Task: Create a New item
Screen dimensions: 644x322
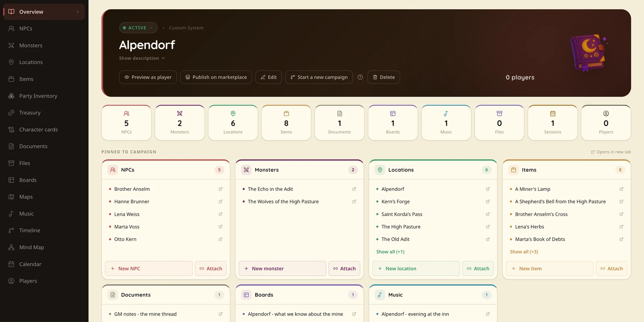Action: click(550, 268)
